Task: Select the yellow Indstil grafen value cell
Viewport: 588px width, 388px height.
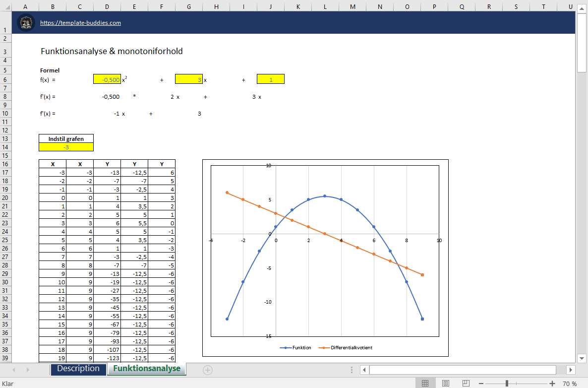Action: [66, 147]
